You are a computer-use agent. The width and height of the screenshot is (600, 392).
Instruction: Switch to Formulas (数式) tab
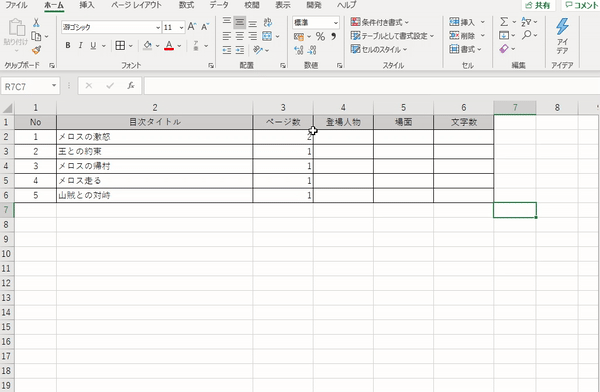(186, 5)
